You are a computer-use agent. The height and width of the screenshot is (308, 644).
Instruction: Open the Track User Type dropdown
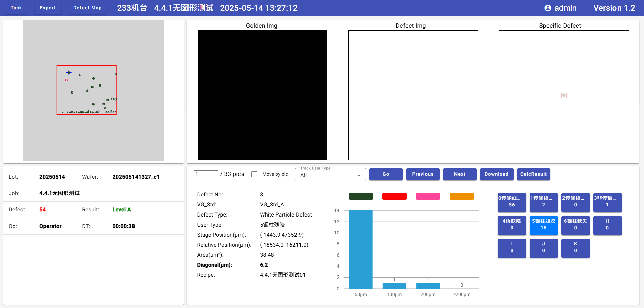tap(330, 175)
